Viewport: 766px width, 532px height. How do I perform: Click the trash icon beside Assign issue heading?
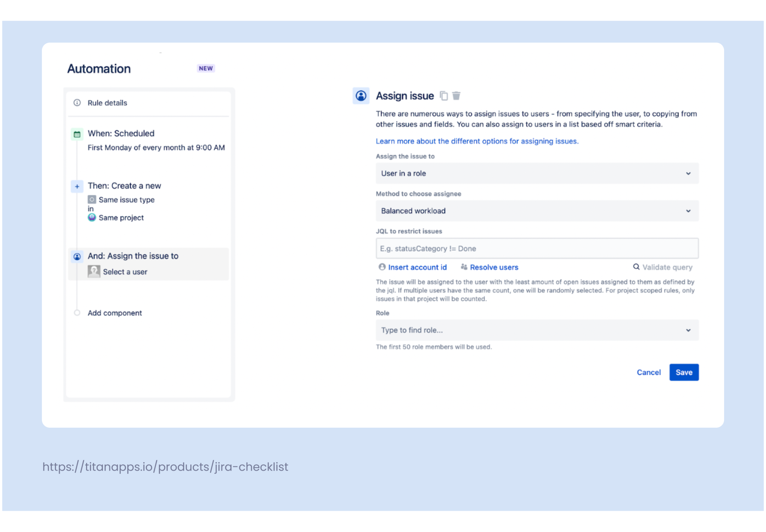tap(457, 96)
